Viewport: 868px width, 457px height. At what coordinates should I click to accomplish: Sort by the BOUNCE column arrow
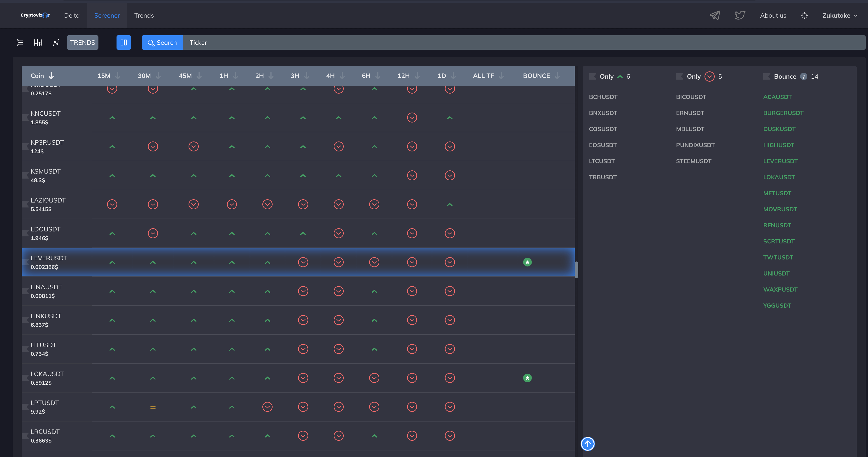click(x=557, y=76)
